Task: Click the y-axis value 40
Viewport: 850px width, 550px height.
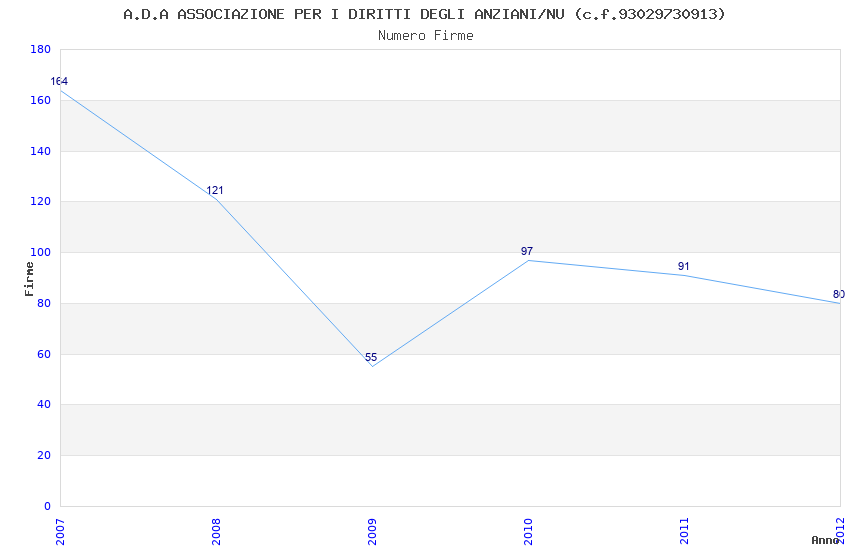Action: 44,404
